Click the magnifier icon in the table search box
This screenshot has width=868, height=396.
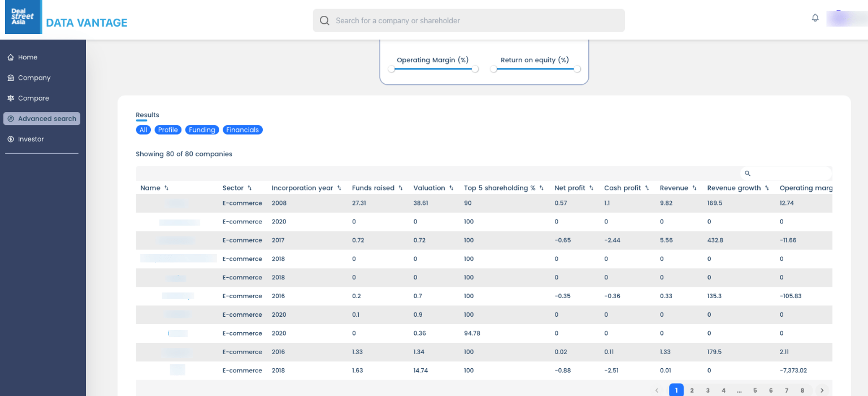[748, 173]
